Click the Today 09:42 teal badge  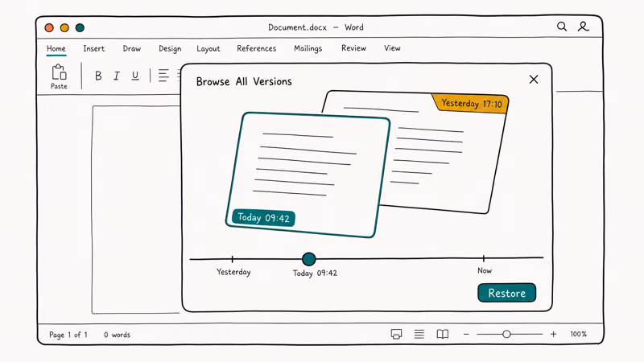coord(263,217)
